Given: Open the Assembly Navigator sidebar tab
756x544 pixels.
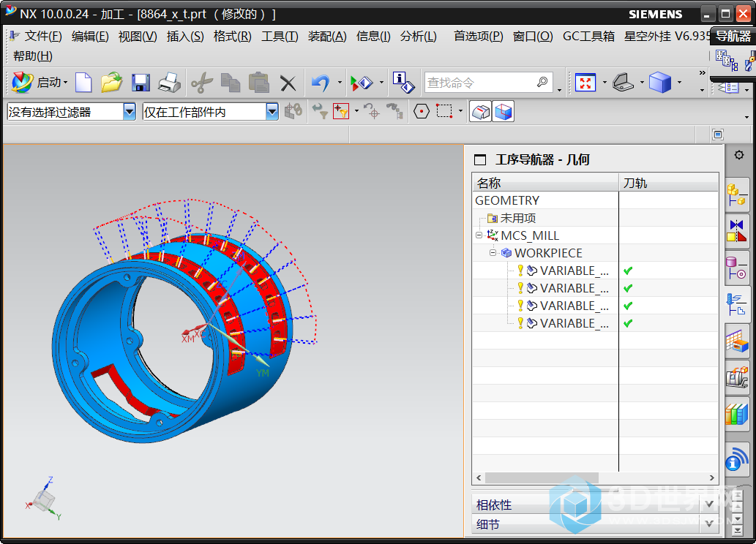Looking at the screenshot, I should (x=737, y=194).
